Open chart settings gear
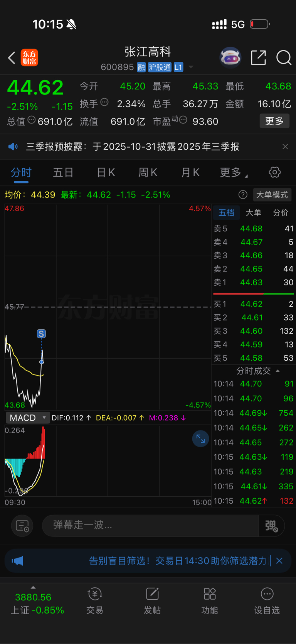Screen dimensions: 296x644 click(275, 172)
